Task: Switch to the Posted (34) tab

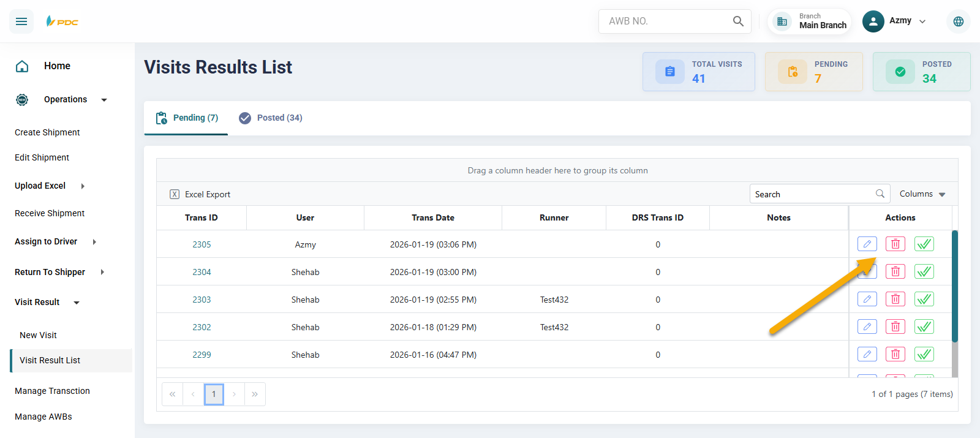Action: point(270,118)
